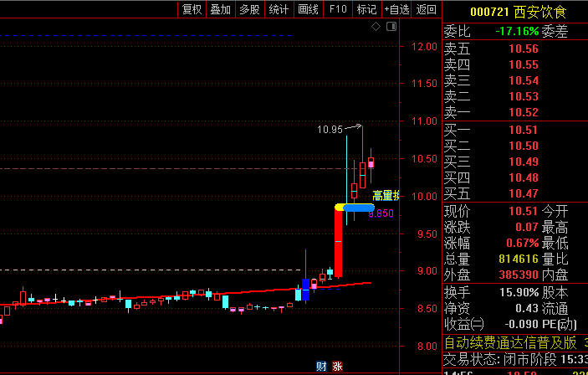Click the red 涨 icon at chart bottom
The width and height of the screenshot is (588, 375).
337,367
